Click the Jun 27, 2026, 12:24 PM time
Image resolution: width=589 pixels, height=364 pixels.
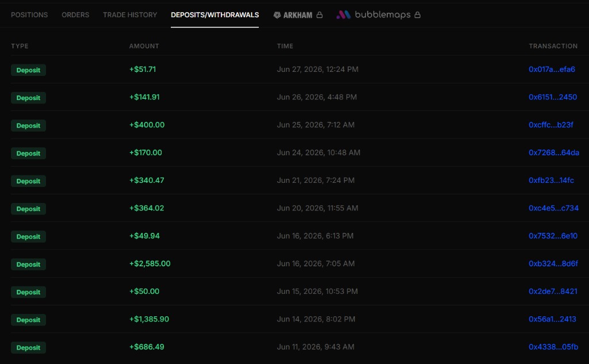(x=318, y=69)
